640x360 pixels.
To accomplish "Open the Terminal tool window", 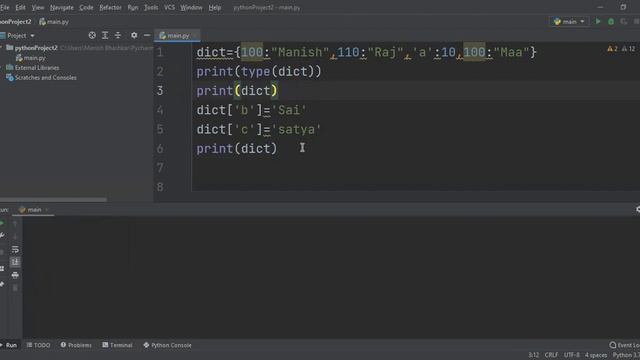I will coord(118,345).
